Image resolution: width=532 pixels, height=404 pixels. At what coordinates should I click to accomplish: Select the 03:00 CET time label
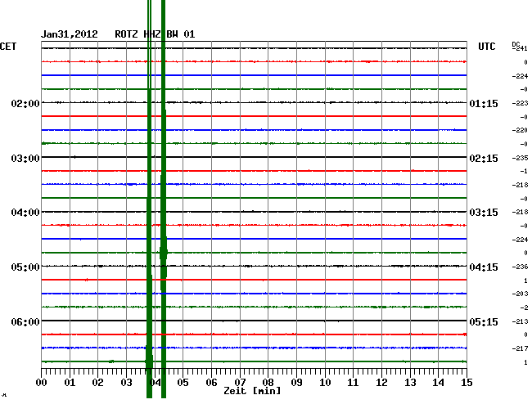pos(25,159)
